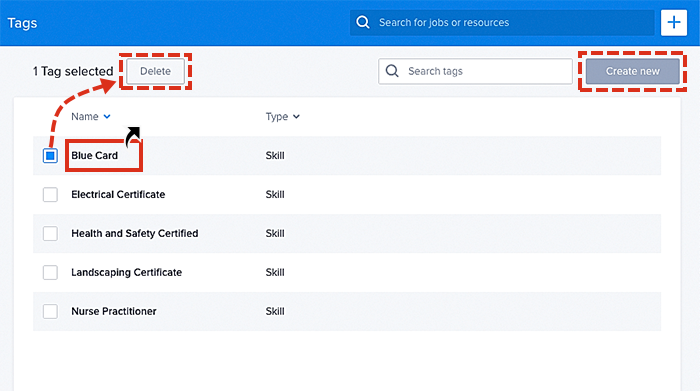Click Skill type in Blue Card row

[275, 155]
